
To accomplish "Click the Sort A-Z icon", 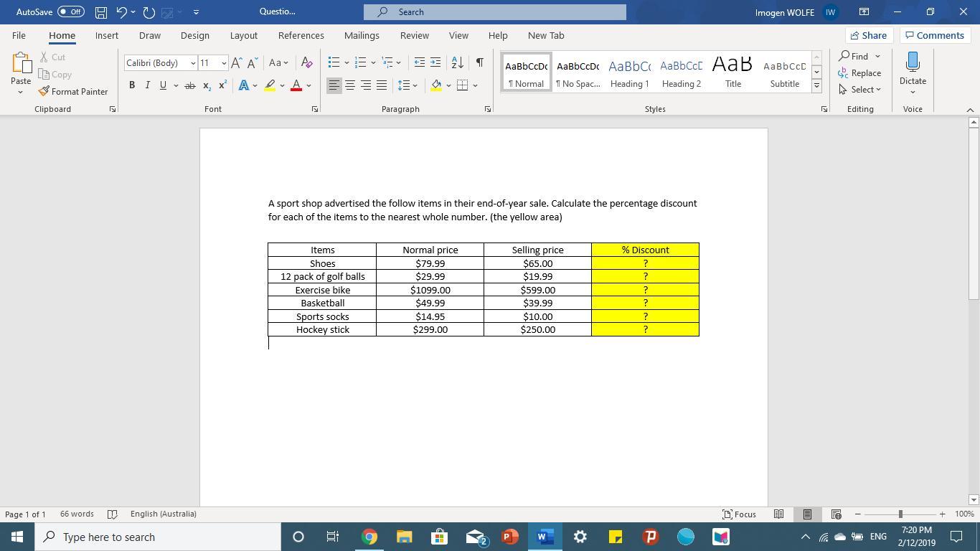I will [x=457, y=63].
